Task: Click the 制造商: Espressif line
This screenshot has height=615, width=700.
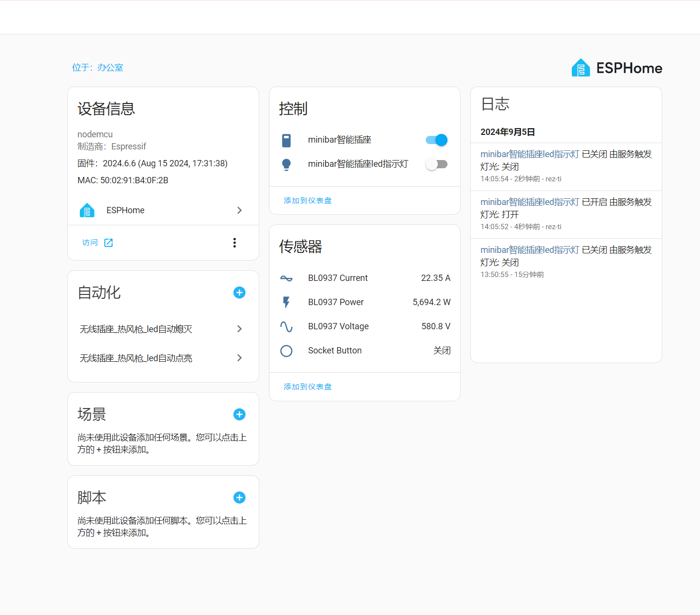Action: tap(112, 146)
